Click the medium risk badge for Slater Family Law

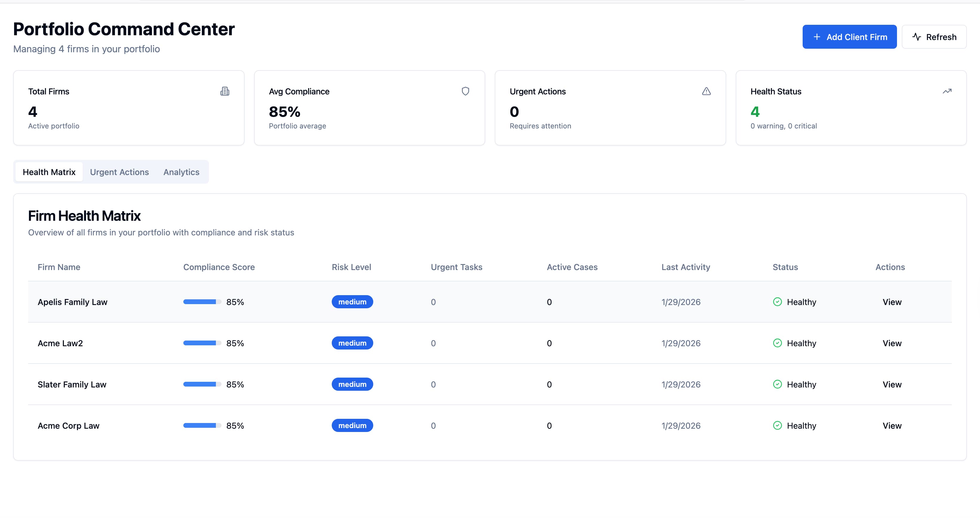(352, 384)
